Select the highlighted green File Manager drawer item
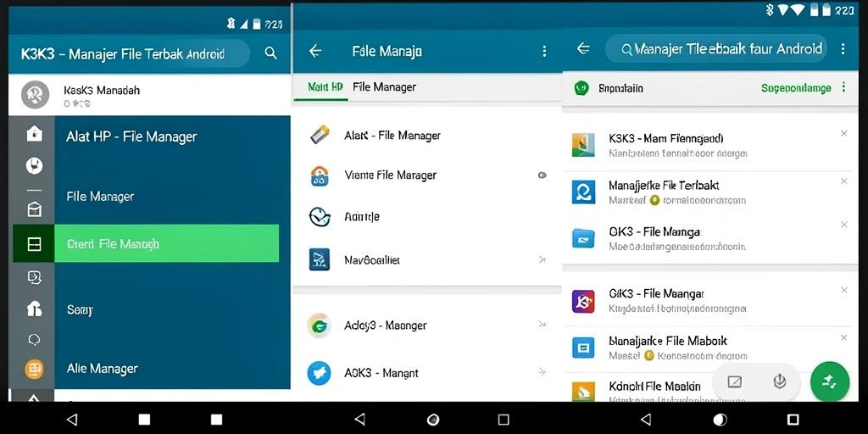Screen dimensions: 868x434 167,243
